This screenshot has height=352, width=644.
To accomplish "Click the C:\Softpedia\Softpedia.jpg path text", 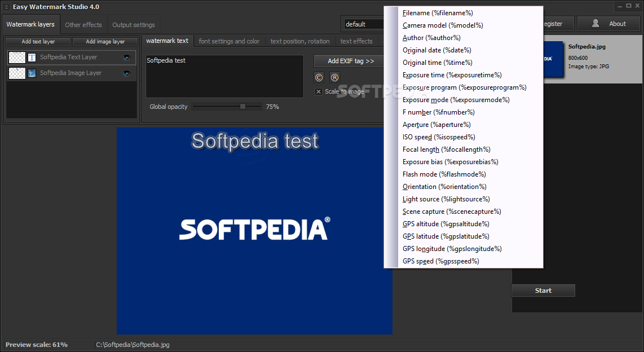I will point(133,345).
